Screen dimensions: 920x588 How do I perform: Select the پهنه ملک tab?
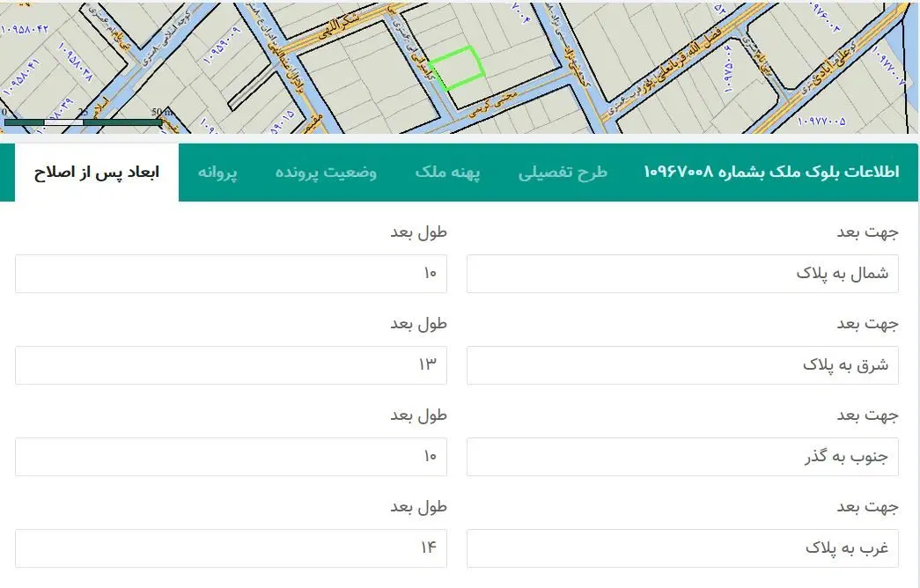pos(448,173)
